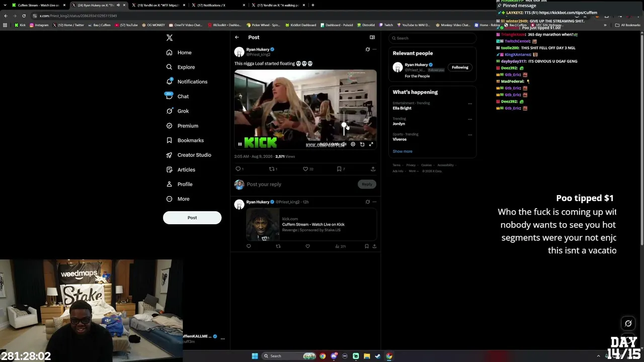Toggle picture-in-picture on the video
Viewport: 644px width, 362px height.
[362, 144]
